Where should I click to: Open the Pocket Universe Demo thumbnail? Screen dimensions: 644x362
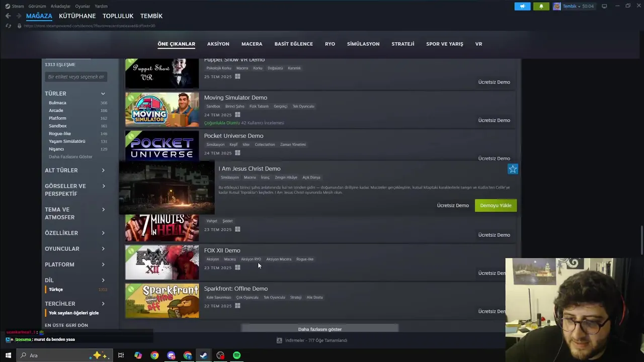point(162,146)
